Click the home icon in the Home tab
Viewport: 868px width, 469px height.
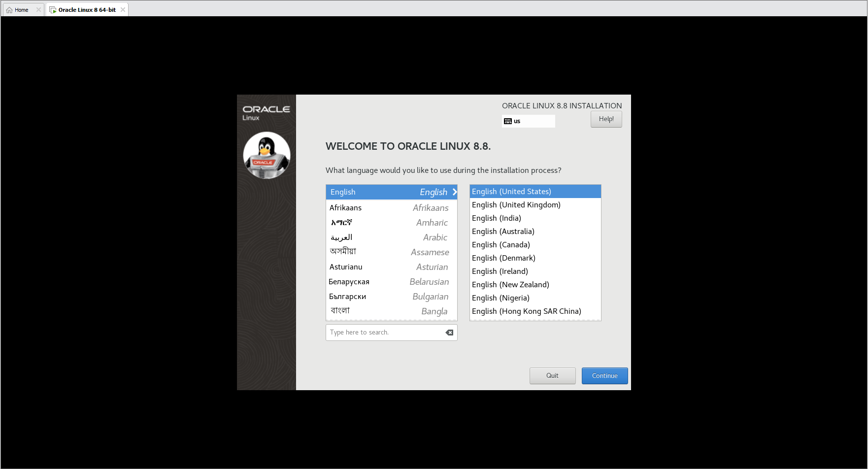(x=9, y=10)
